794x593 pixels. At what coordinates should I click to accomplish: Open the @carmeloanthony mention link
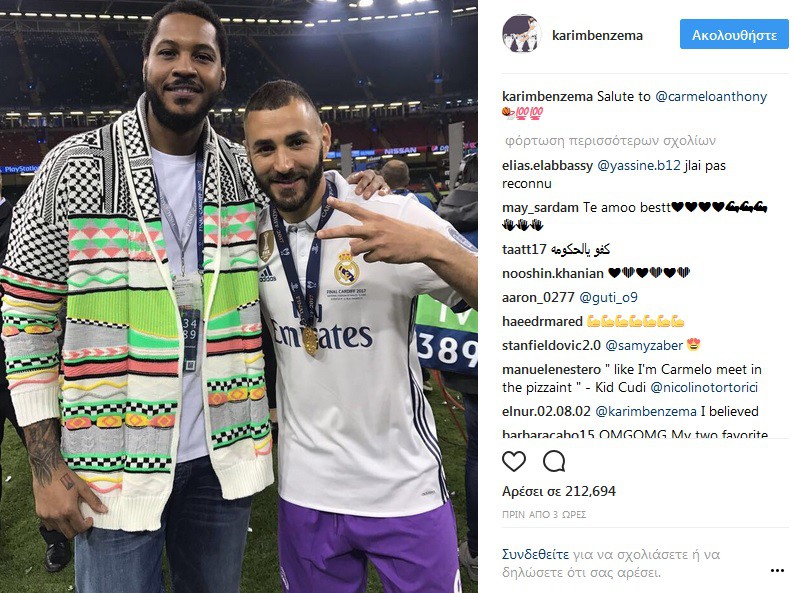point(711,96)
